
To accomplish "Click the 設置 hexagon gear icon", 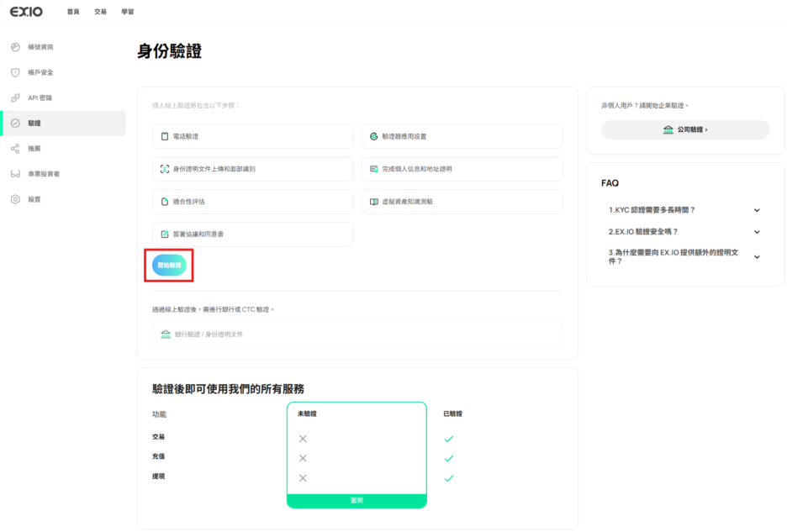I will tap(15, 199).
